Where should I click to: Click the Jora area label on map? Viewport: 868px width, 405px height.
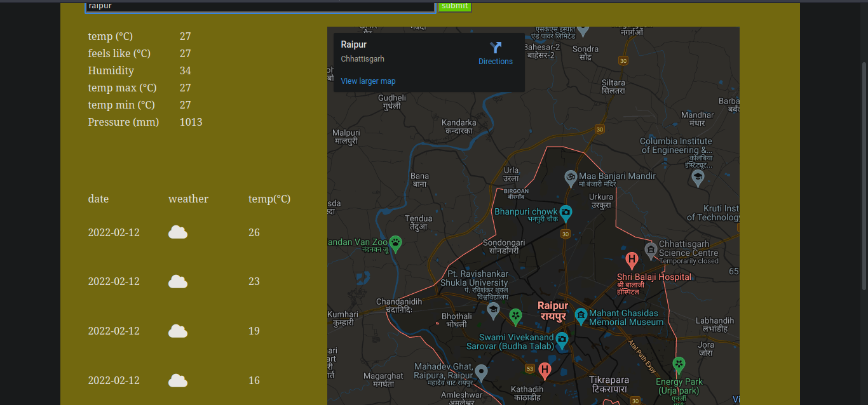click(x=706, y=349)
